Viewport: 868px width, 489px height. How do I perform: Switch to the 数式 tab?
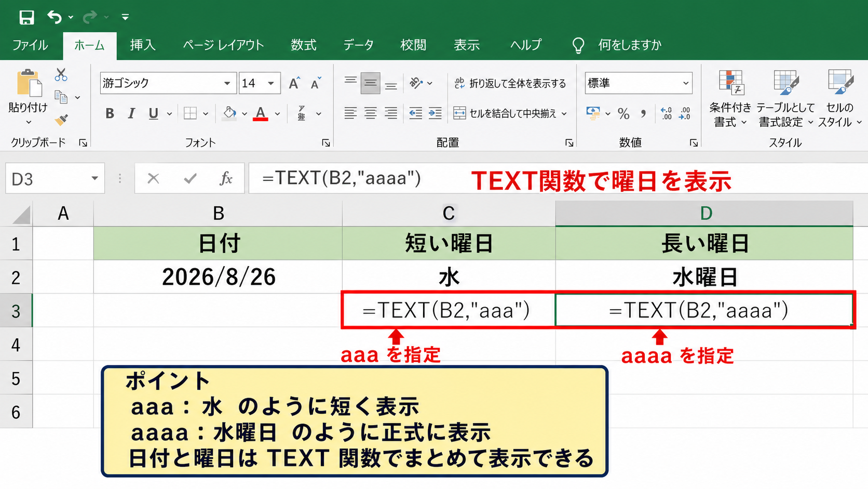(304, 45)
